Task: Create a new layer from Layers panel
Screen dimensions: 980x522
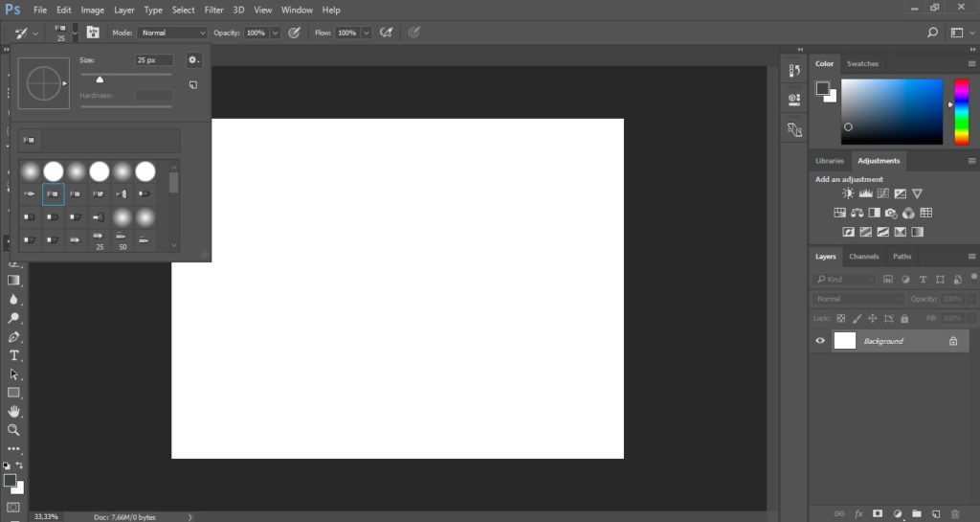Action: (936, 513)
